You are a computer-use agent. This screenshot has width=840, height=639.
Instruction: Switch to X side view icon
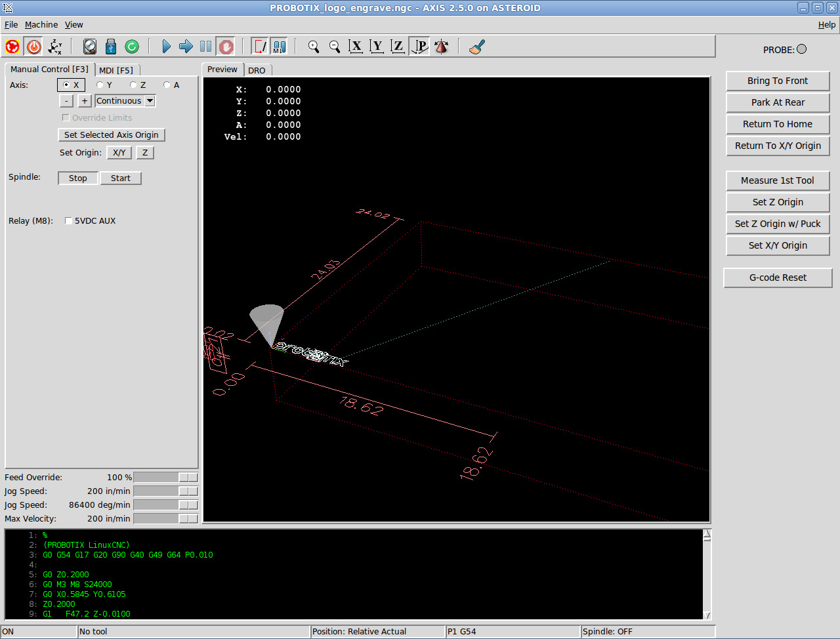click(356, 47)
